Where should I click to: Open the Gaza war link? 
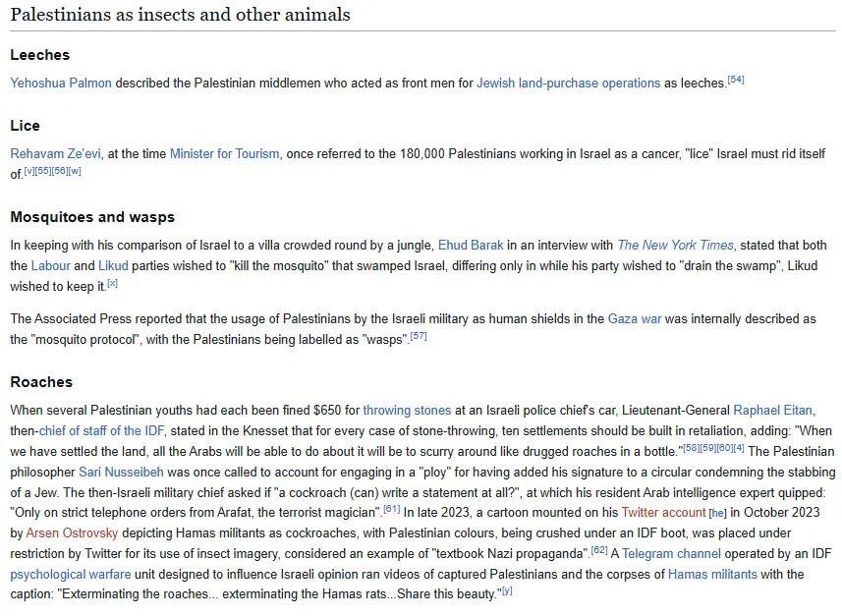pyautogui.click(x=634, y=319)
